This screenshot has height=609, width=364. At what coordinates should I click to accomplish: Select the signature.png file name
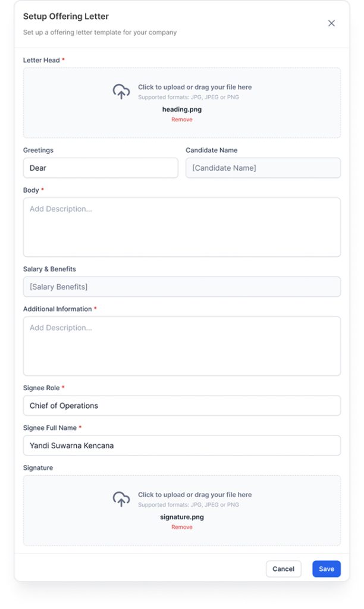point(182,517)
